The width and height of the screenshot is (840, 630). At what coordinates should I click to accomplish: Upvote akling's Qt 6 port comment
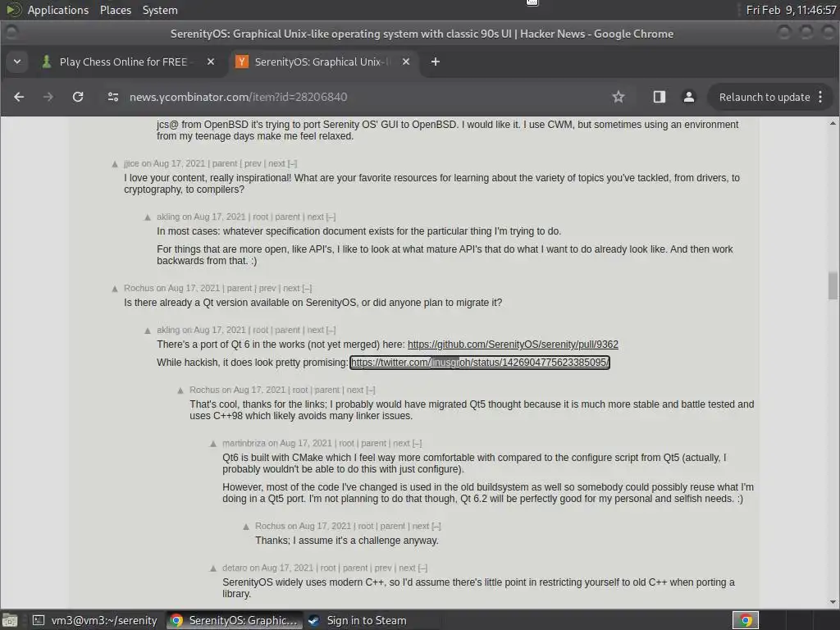[148, 331]
